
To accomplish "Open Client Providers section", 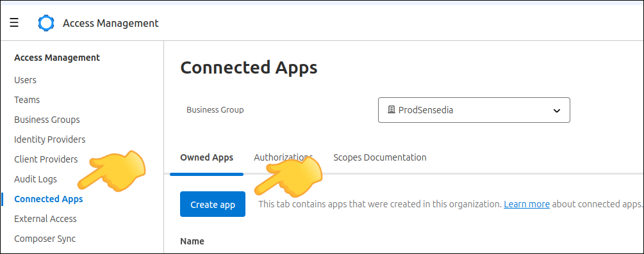I will click(x=45, y=159).
